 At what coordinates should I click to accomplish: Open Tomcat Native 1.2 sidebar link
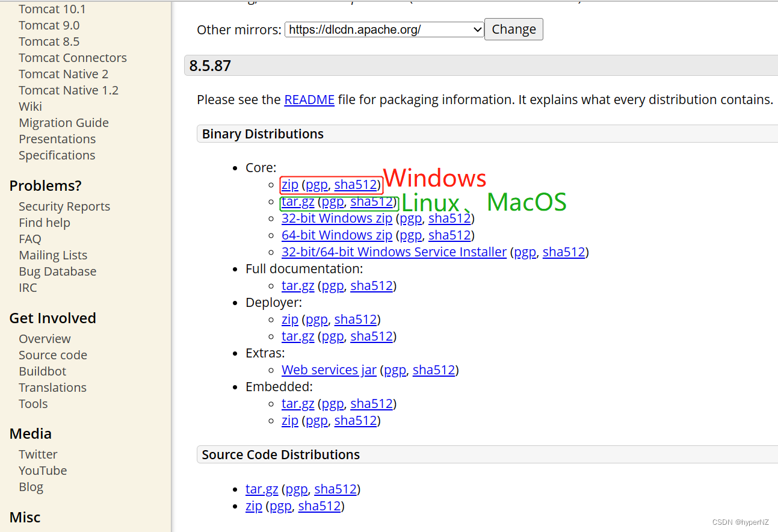69,90
